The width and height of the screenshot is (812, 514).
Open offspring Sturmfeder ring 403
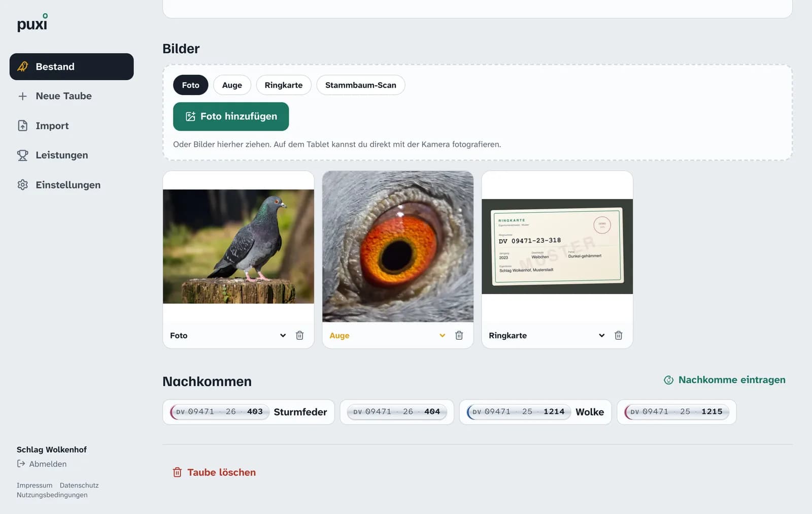tap(249, 412)
